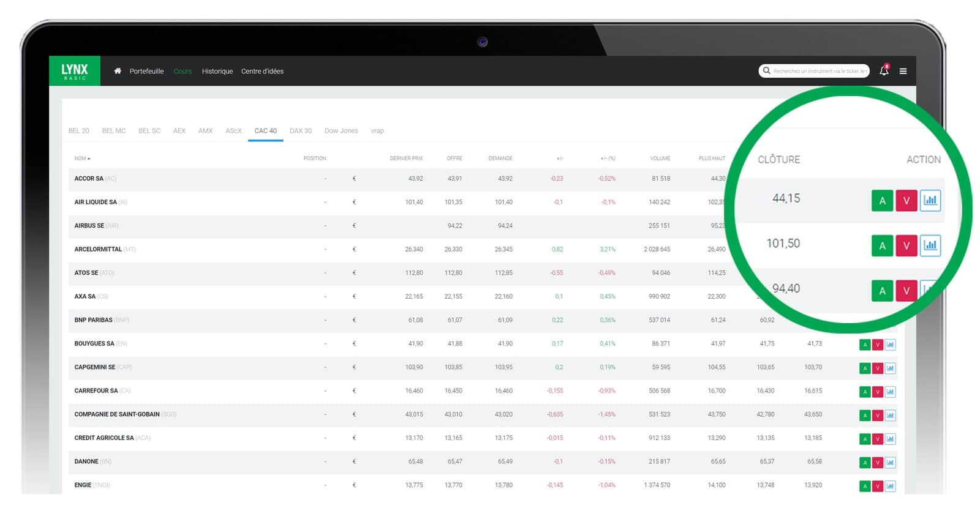Click magnified chart icon beside 44,15
The height and width of the screenshot is (511, 980).
[x=930, y=201]
